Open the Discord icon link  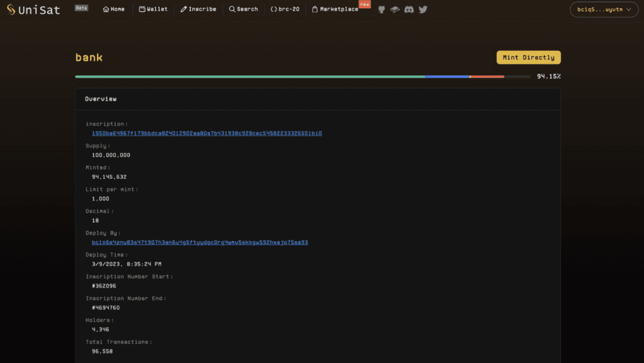(409, 9)
